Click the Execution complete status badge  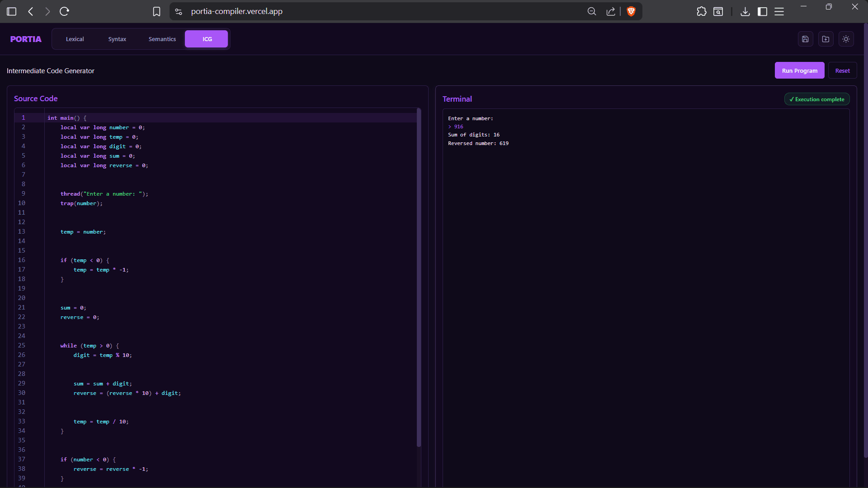(816, 99)
